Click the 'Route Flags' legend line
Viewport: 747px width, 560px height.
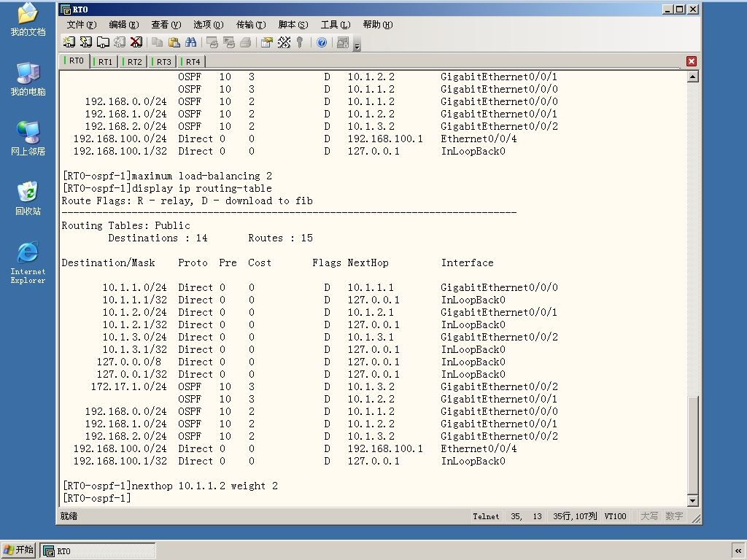coord(187,201)
